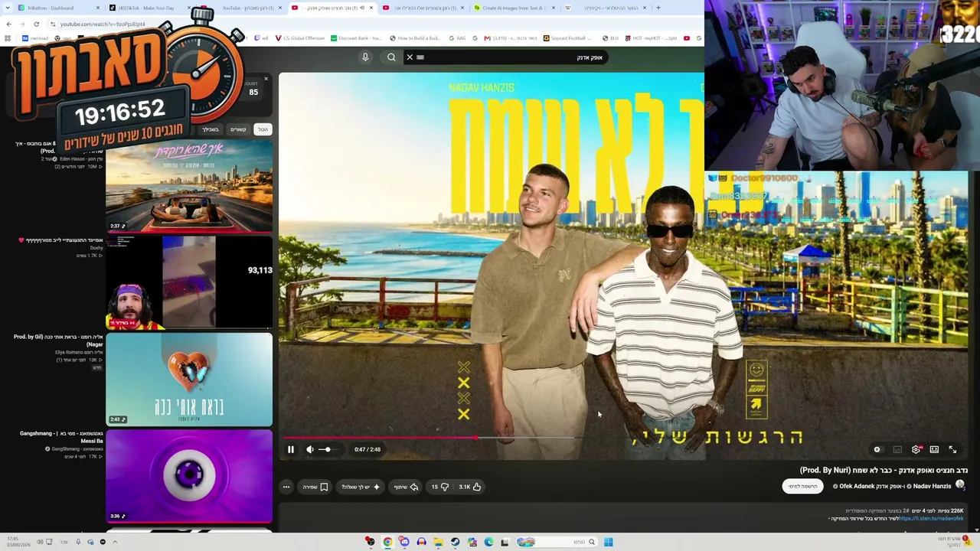The height and width of the screenshot is (551, 980).
Task: Open the heart butterfly video thumbnail
Action: (x=189, y=379)
